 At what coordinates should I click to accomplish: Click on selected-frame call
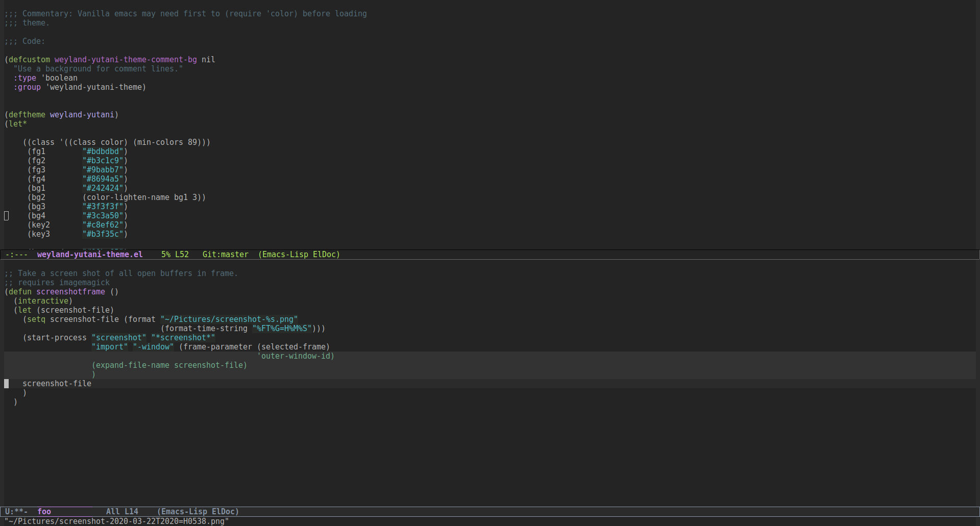pyautogui.click(x=293, y=346)
